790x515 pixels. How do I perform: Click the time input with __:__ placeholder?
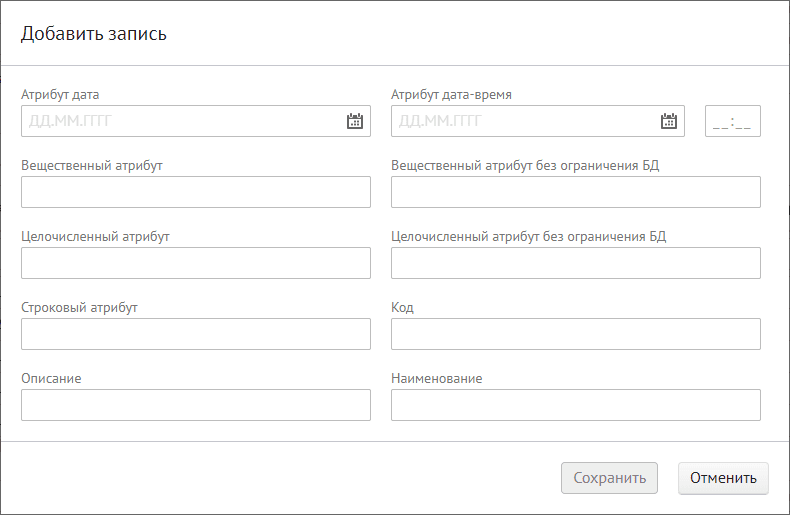click(x=733, y=121)
